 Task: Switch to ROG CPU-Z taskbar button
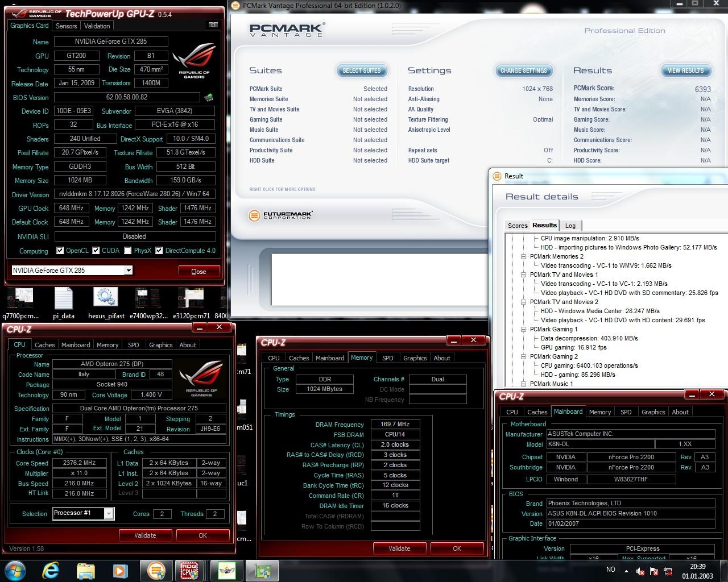189,571
